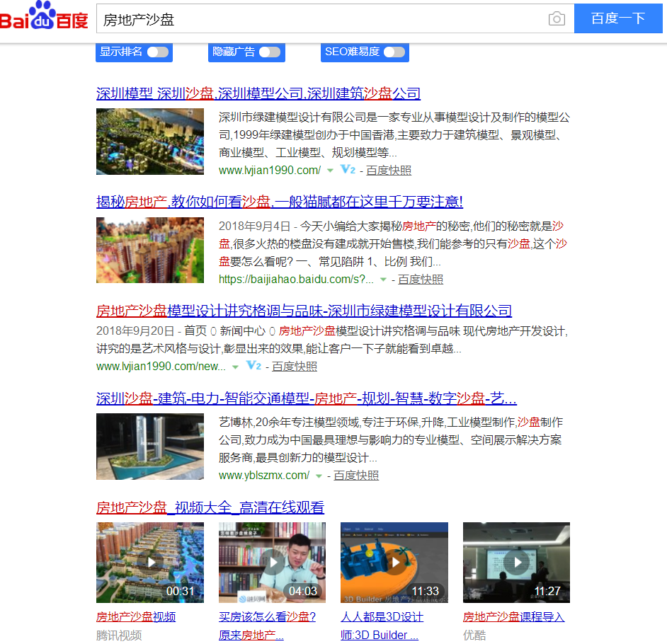Open camera image search icon

[x=557, y=18]
